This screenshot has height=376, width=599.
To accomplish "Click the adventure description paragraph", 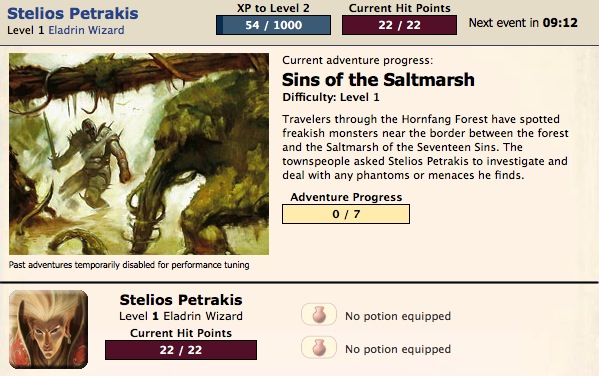I will 425,147.
